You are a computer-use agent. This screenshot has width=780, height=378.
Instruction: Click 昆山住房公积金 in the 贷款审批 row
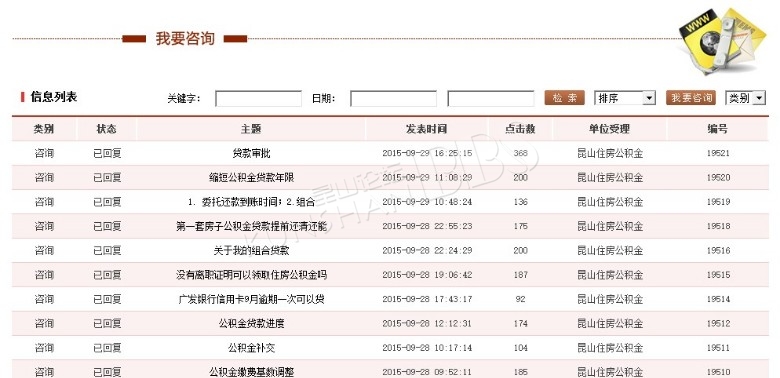[610, 153]
